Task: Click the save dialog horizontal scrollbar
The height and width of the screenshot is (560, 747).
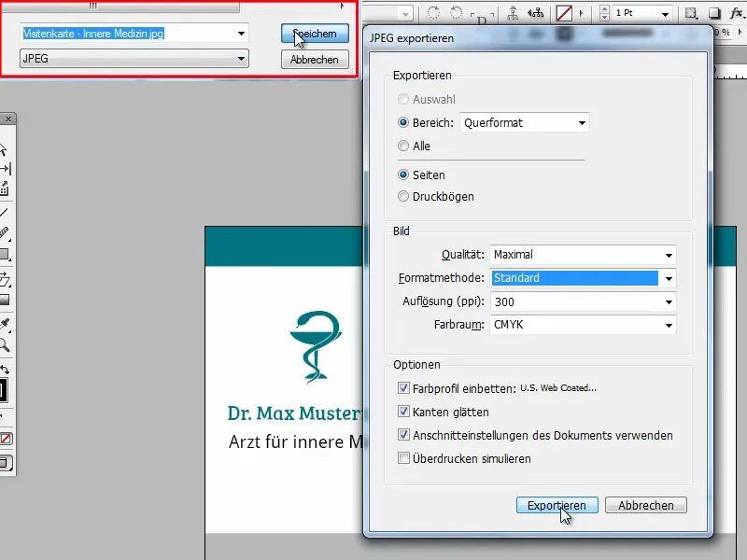Action: (x=120, y=7)
